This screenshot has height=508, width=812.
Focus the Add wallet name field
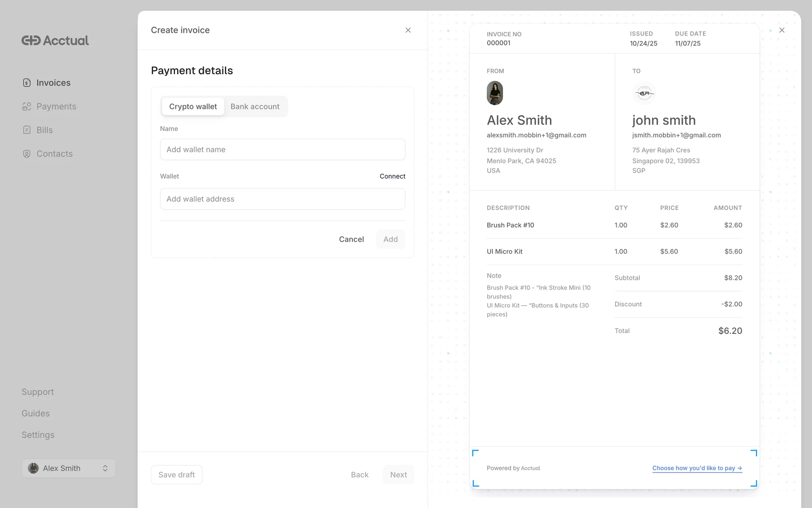283,149
